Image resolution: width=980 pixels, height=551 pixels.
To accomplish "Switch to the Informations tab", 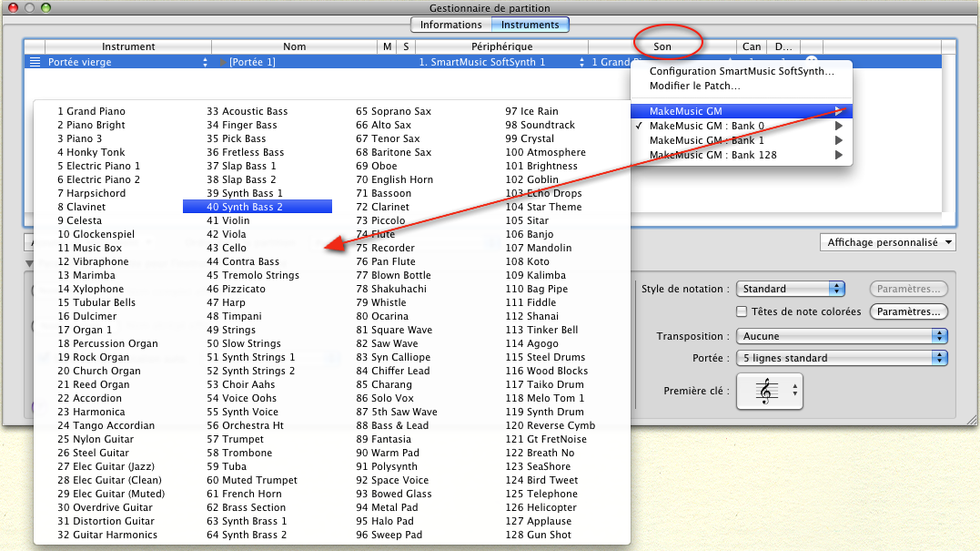I will 450,25.
